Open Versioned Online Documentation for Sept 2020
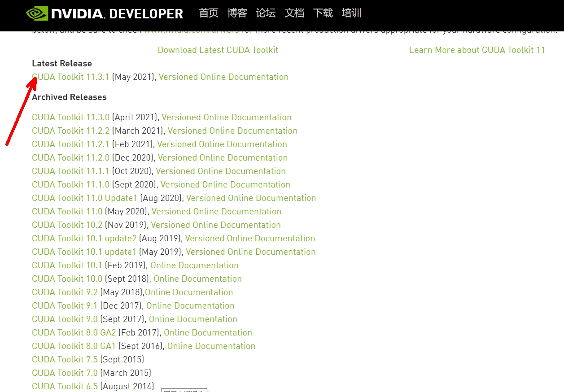The height and width of the screenshot is (392, 564). click(x=225, y=184)
